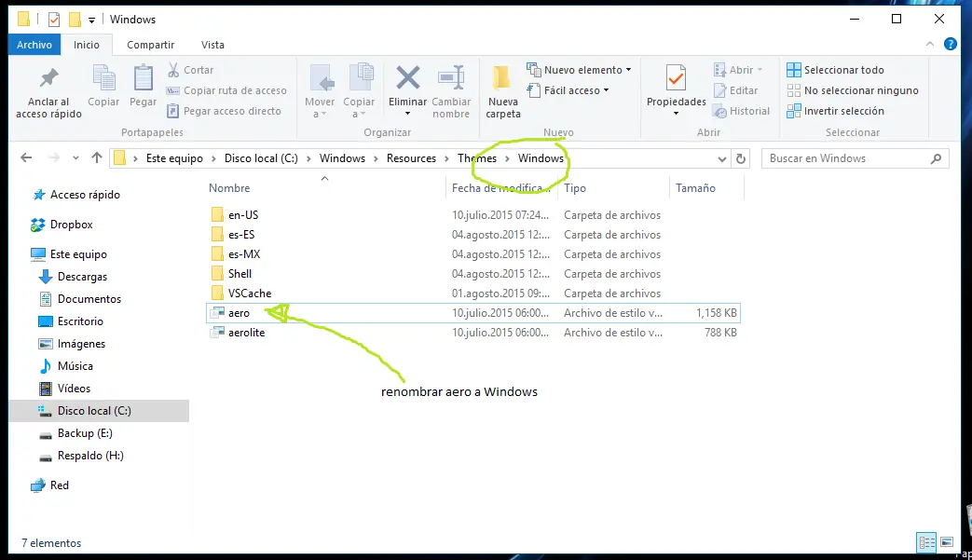Click the Up one level arrow

(x=97, y=158)
